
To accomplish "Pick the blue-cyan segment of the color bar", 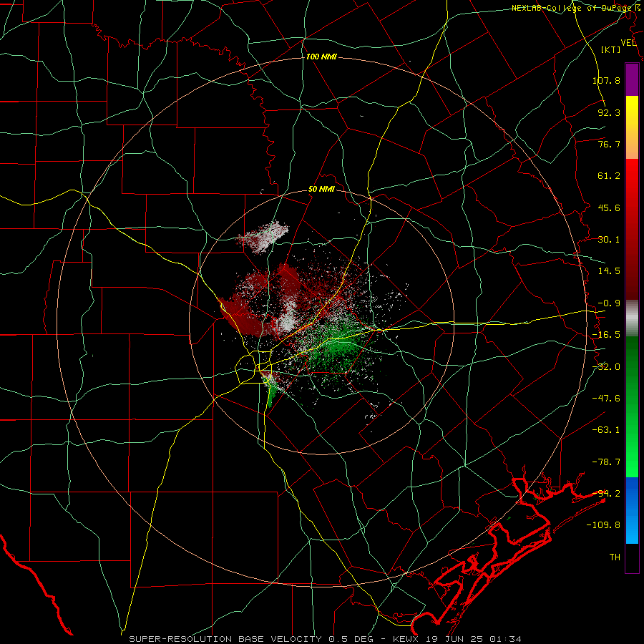I will tap(632, 510).
